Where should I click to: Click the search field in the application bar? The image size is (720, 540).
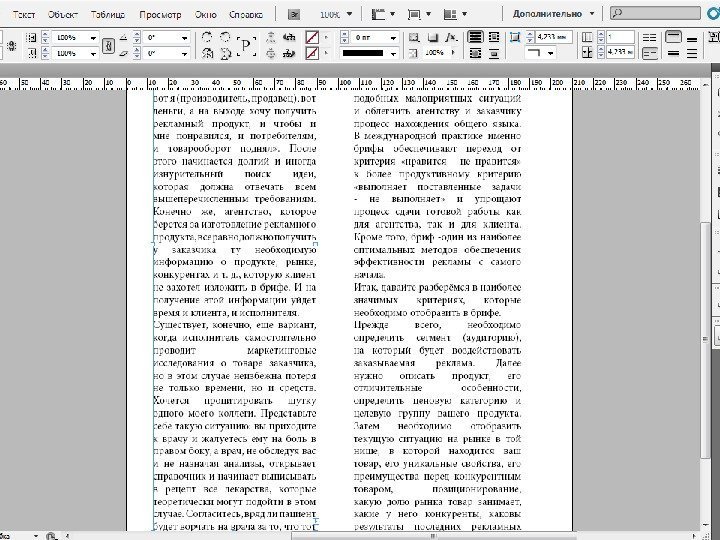point(655,13)
